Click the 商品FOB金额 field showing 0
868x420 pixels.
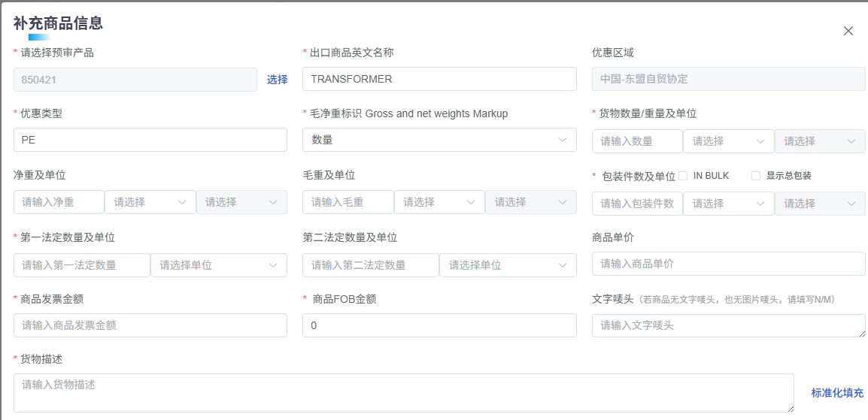click(x=439, y=325)
